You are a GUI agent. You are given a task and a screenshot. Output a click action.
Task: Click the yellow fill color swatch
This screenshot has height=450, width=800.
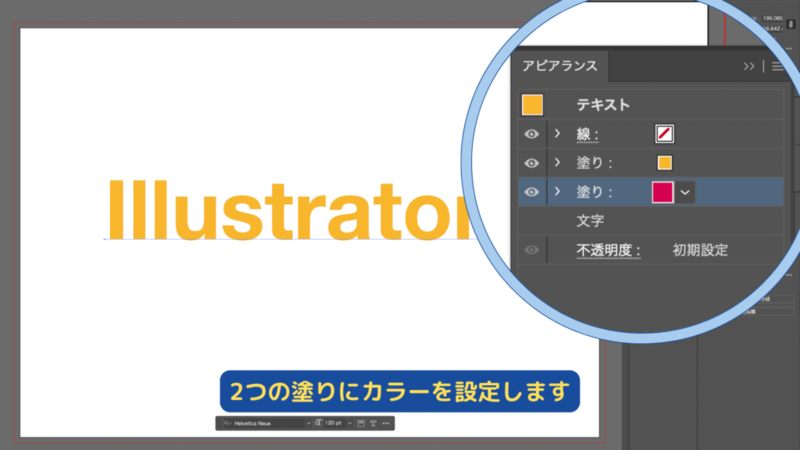tap(664, 163)
